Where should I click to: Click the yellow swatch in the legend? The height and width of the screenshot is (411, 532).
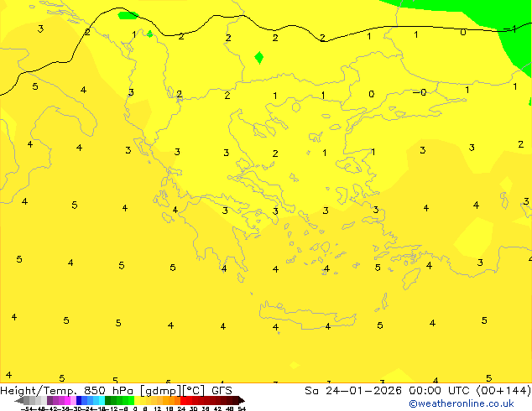(137, 400)
